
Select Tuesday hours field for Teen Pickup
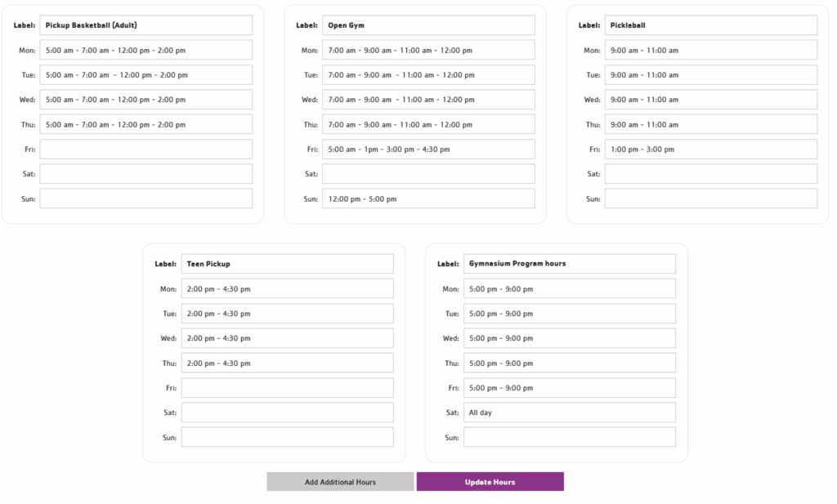287,314
